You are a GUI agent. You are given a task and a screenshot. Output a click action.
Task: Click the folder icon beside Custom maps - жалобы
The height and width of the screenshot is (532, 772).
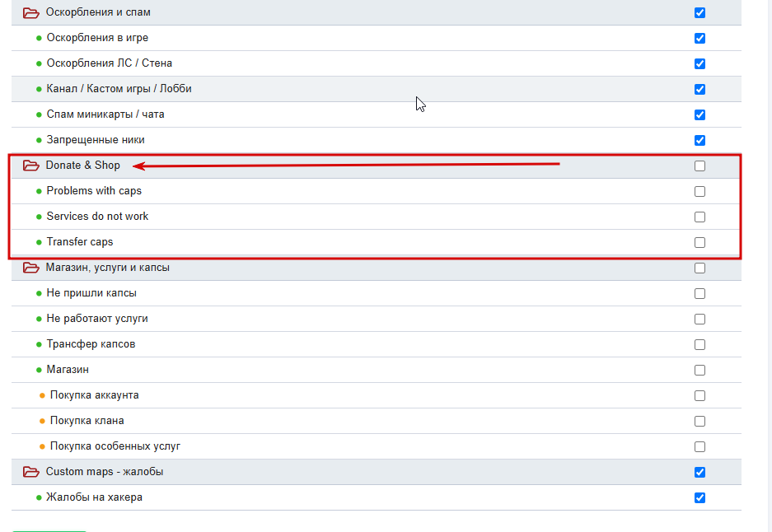(x=31, y=472)
